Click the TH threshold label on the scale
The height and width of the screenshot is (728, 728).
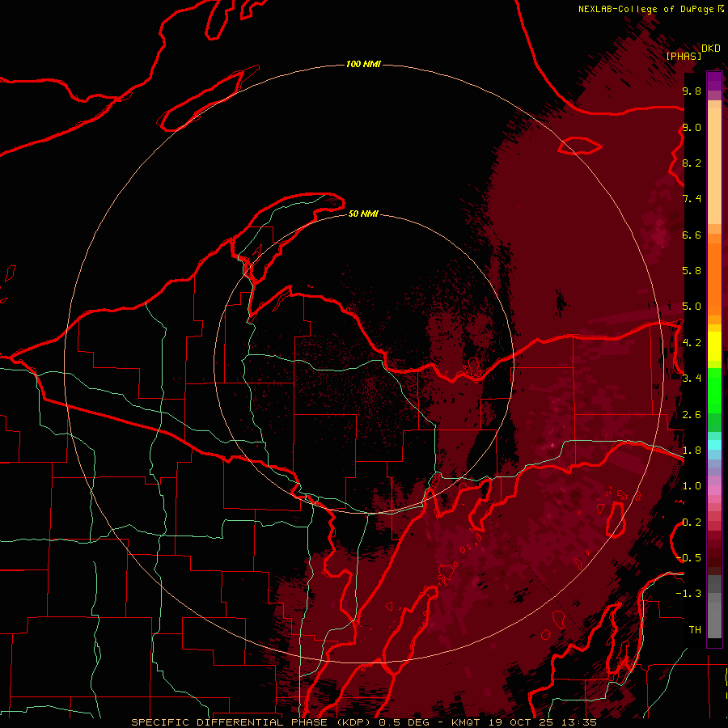pyautogui.click(x=695, y=630)
